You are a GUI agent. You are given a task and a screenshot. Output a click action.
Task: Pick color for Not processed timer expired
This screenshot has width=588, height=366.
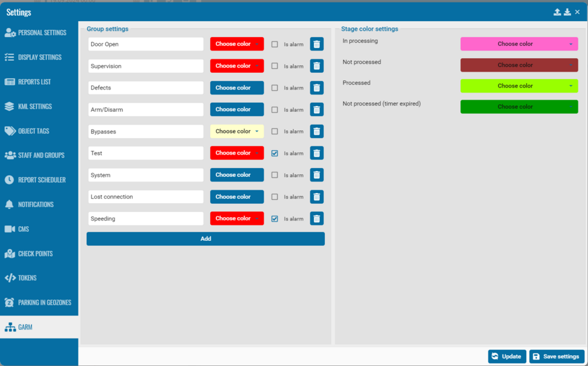pyautogui.click(x=518, y=107)
